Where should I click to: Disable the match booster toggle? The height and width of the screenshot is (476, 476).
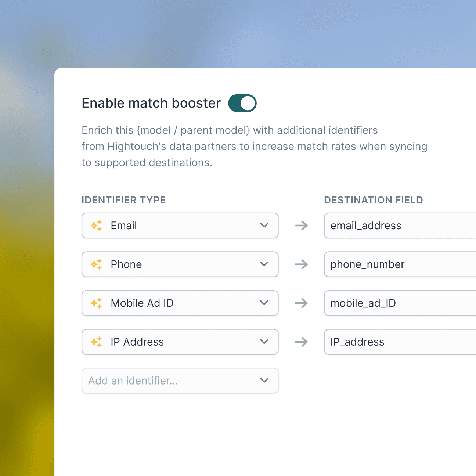point(242,103)
